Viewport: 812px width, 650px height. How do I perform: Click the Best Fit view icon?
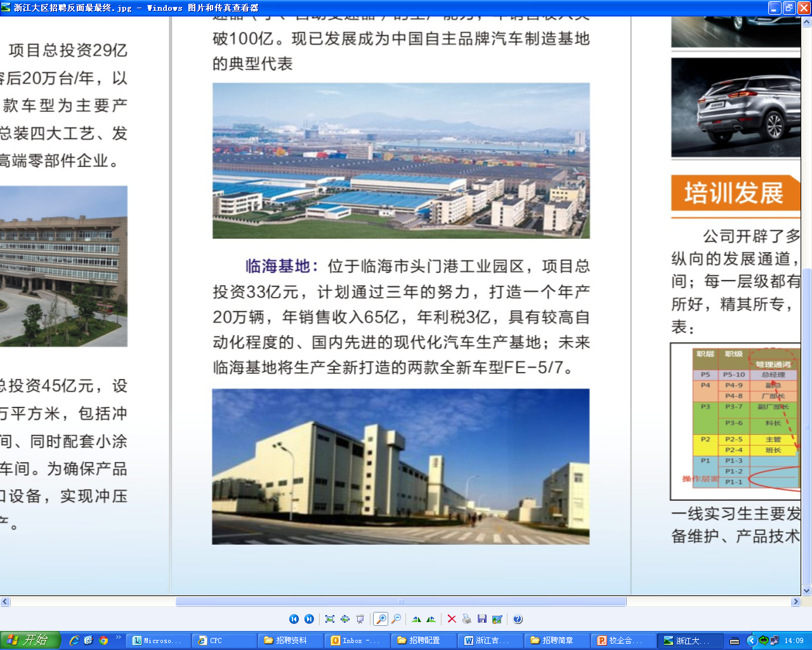(330, 619)
